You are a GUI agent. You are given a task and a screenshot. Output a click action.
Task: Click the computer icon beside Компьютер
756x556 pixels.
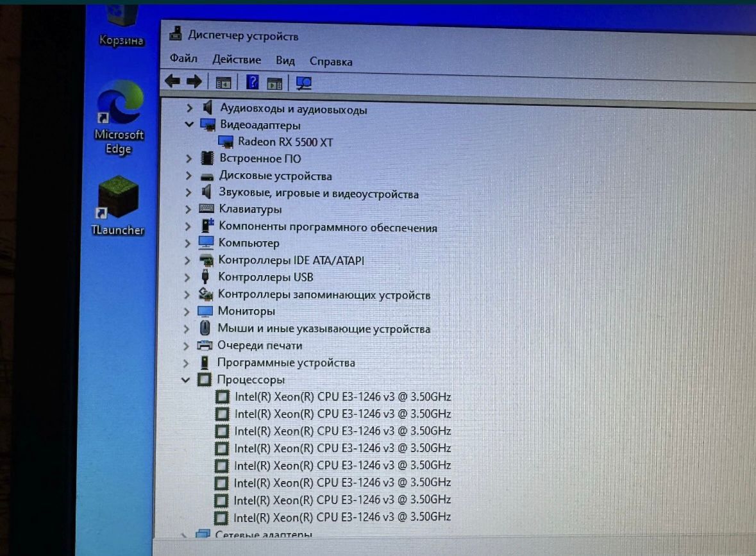206,242
